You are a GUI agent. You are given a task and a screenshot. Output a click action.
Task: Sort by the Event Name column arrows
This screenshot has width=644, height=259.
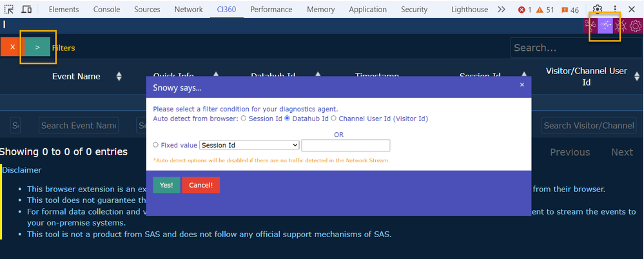point(119,77)
